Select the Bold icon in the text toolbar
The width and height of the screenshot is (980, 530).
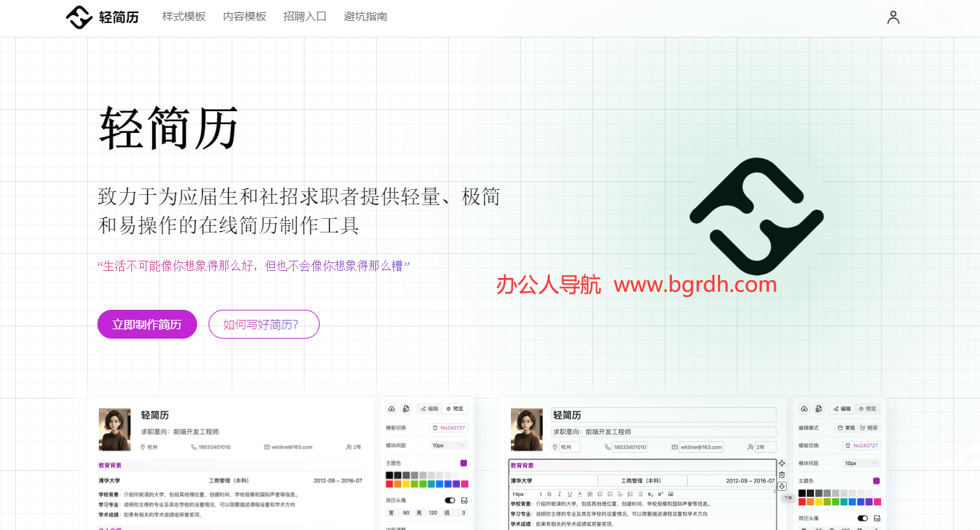coord(549,495)
